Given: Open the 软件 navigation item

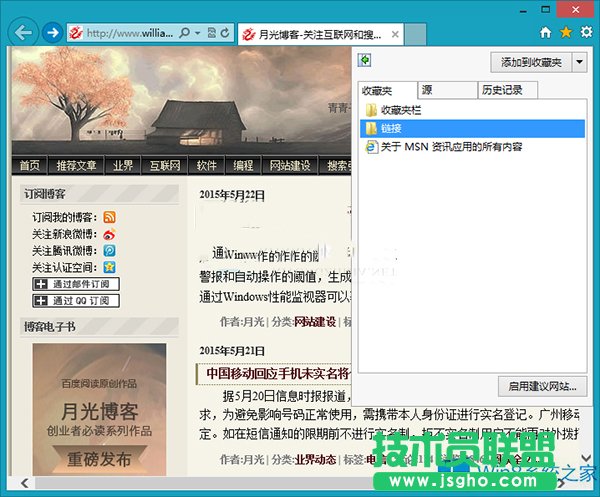Looking at the screenshot, I should click(207, 165).
